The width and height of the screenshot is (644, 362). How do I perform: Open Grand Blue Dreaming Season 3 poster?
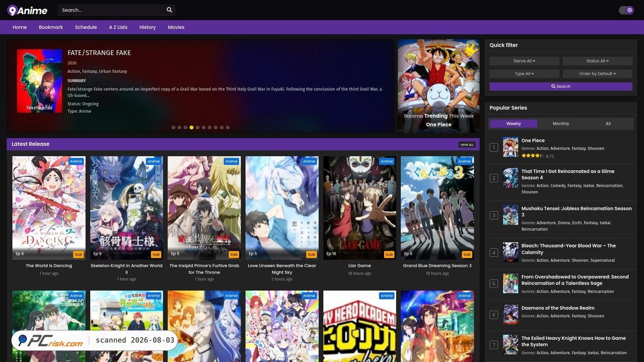(437, 208)
